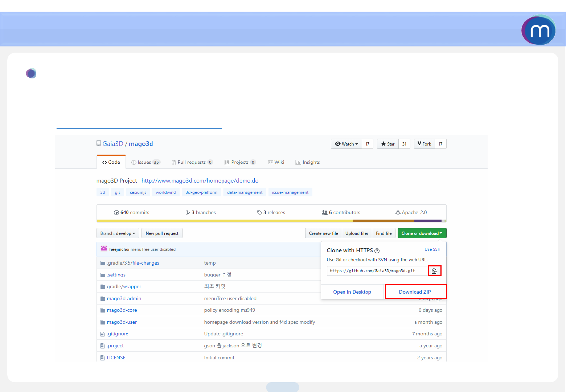Image resolution: width=566 pixels, height=392 pixels.
Task: Click Download ZIP
Action: (x=415, y=292)
